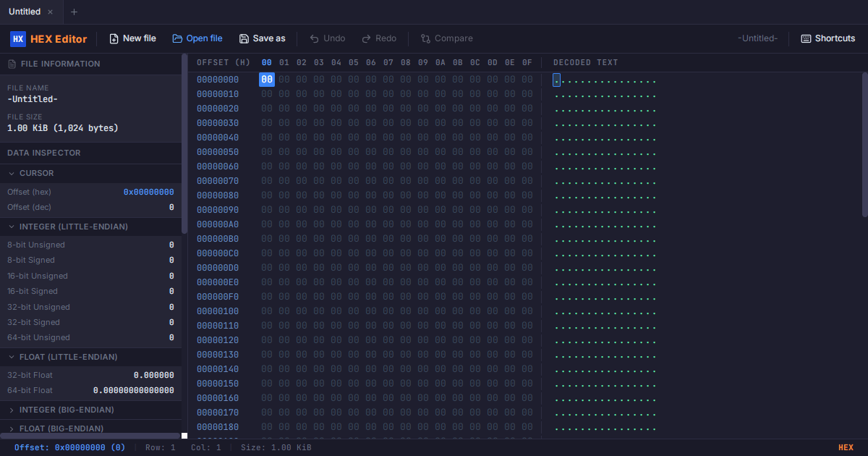Click the file size 1.00 KiB (1,024 bytes)
868x456 pixels.
coord(63,128)
